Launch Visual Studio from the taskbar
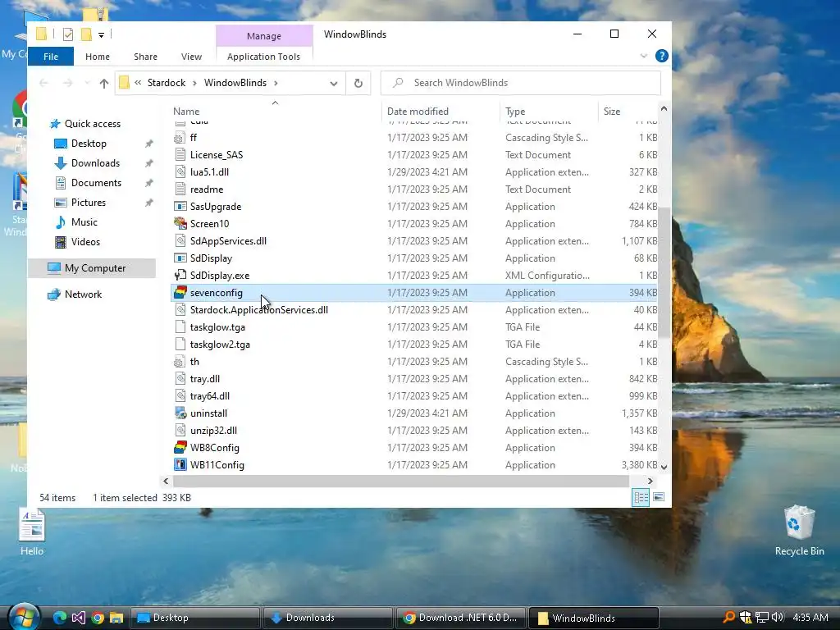 click(79, 618)
